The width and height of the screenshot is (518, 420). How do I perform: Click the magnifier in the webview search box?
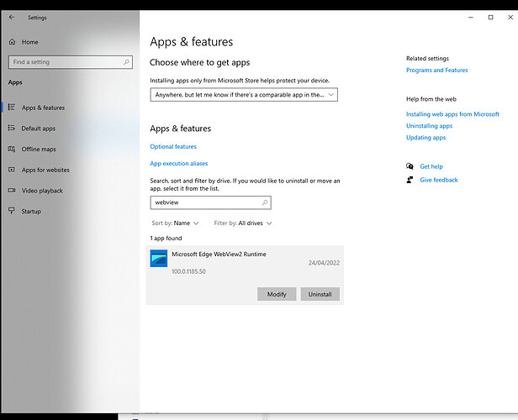pos(265,202)
